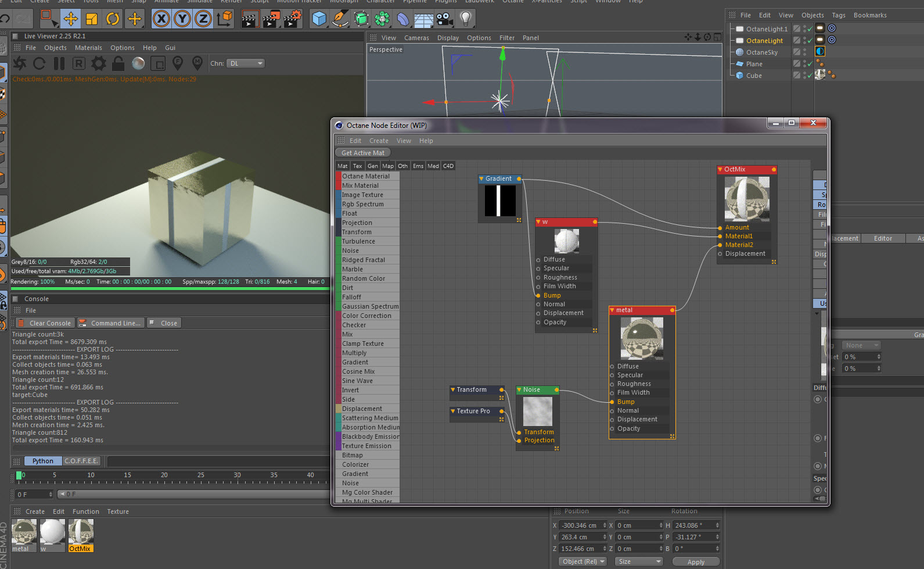Open Materials menu in Live Viewer
The height and width of the screenshot is (569, 924).
(88, 48)
